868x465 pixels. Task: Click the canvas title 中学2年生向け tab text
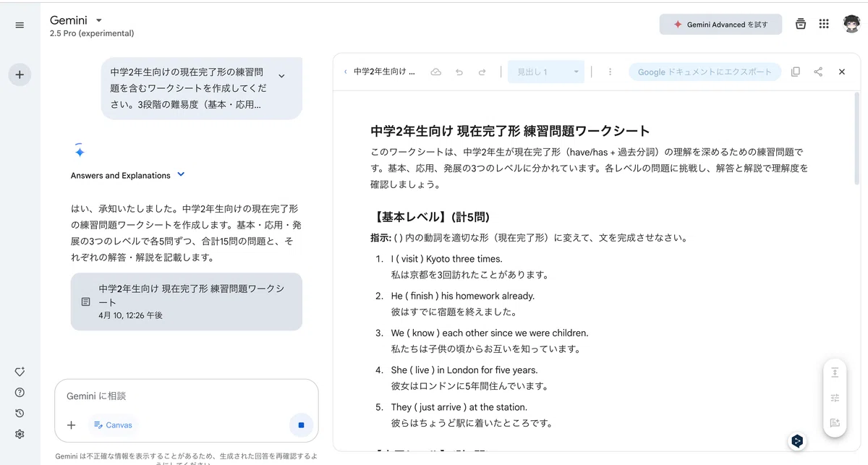click(384, 72)
